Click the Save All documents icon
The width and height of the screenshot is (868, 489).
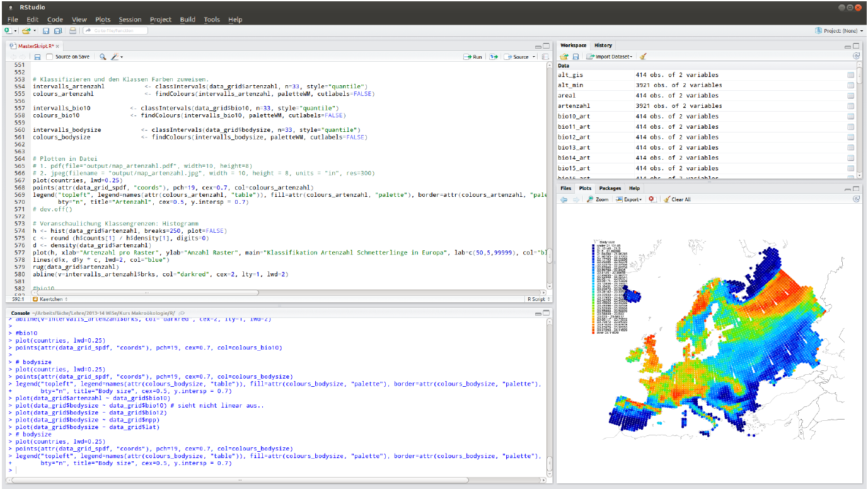57,30
